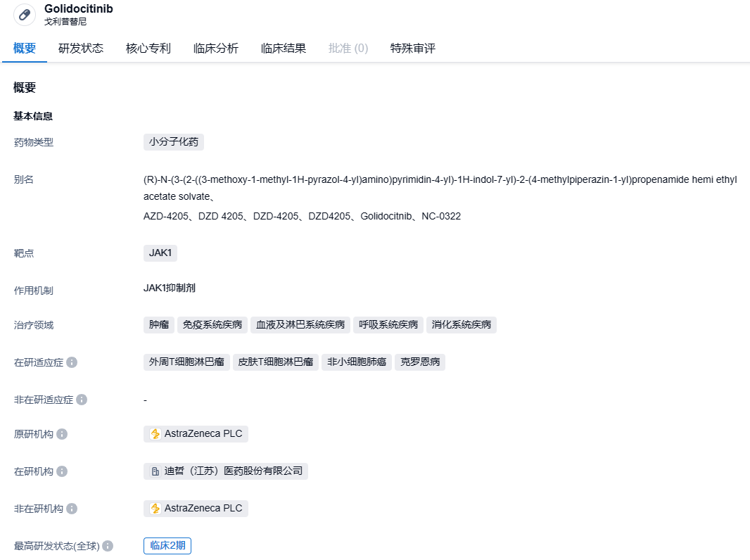Select the 特殊审评 tab
Screen dimensions: 750x560
coord(413,49)
